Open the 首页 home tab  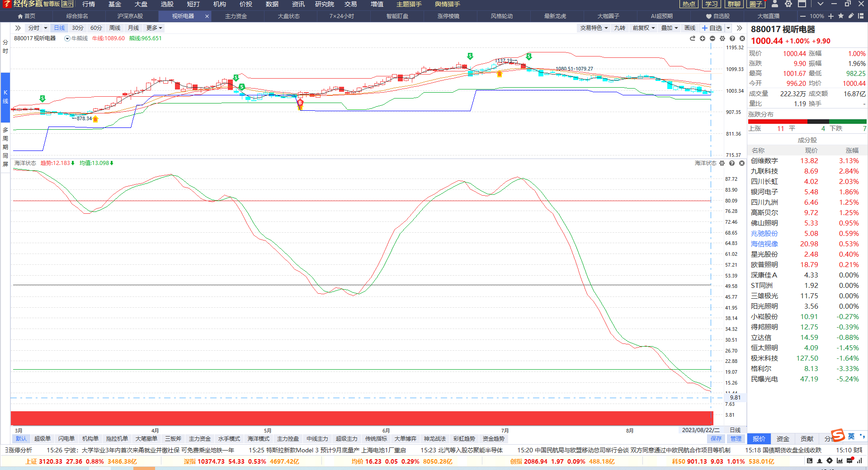point(27,16)
